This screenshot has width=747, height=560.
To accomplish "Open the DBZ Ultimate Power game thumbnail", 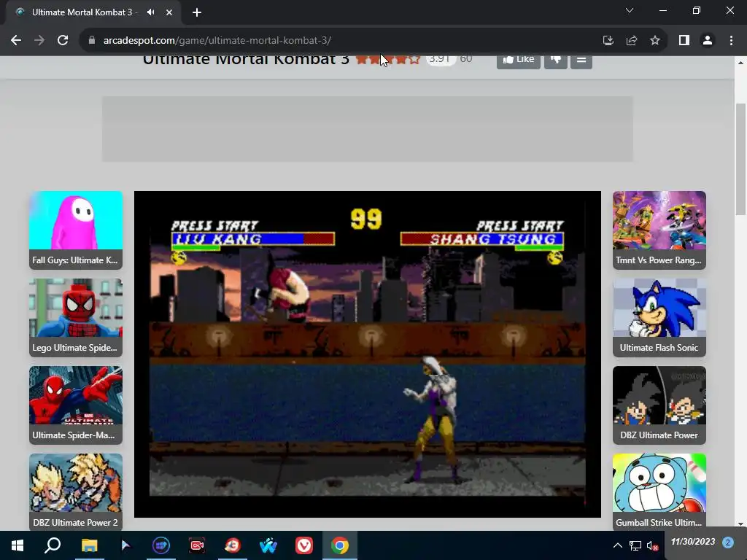I will (x=659, y=405).
